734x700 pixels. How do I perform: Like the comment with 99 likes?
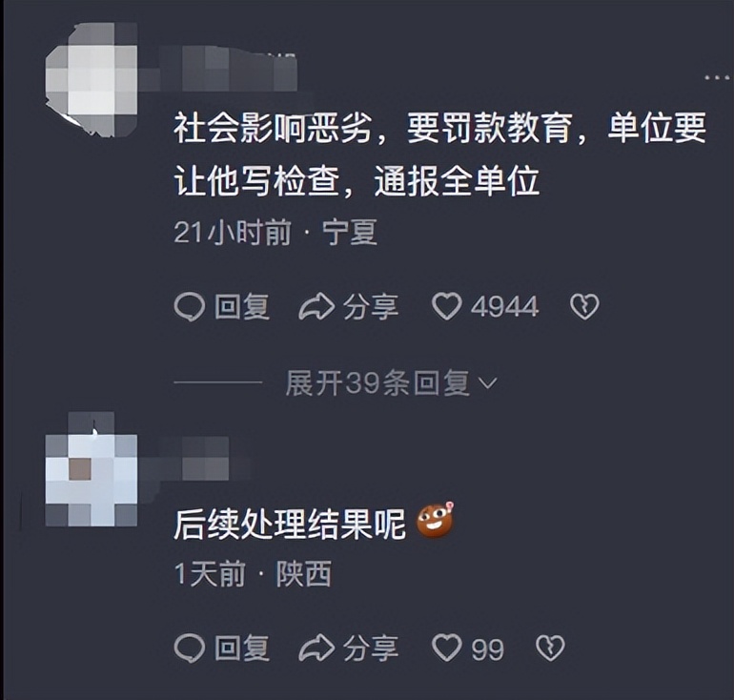pyautogui.click(x=446, y=648)
